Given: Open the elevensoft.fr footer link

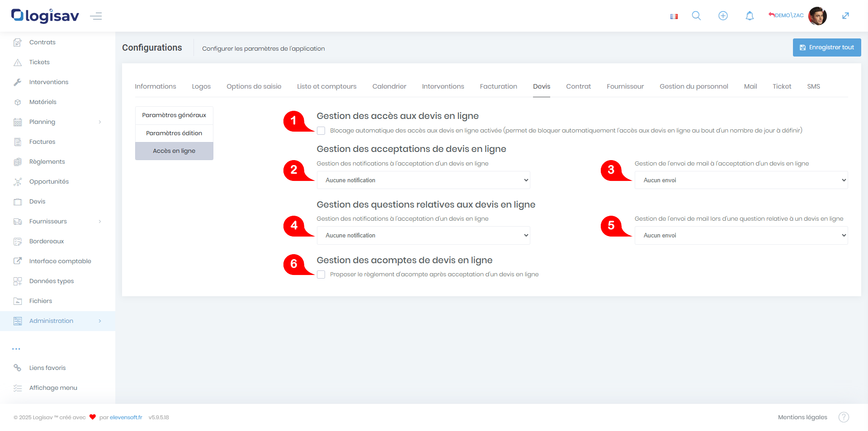Looking at the screenshot, I should click(126, 417).
